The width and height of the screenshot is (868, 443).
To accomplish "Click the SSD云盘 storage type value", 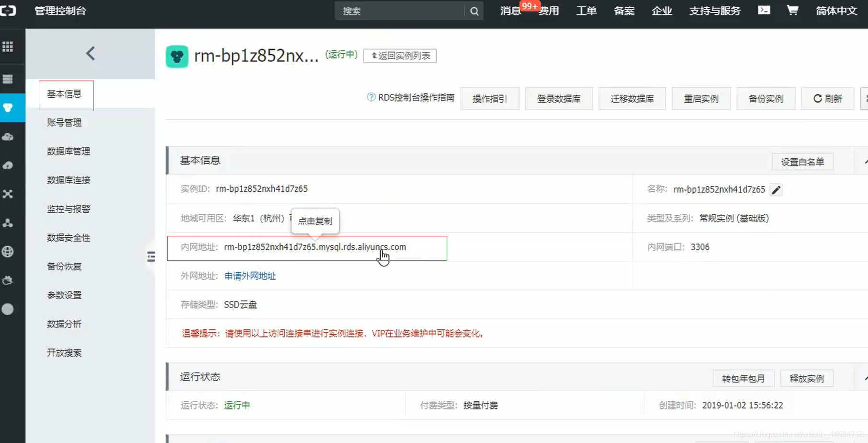I will (x=241, y=305).
